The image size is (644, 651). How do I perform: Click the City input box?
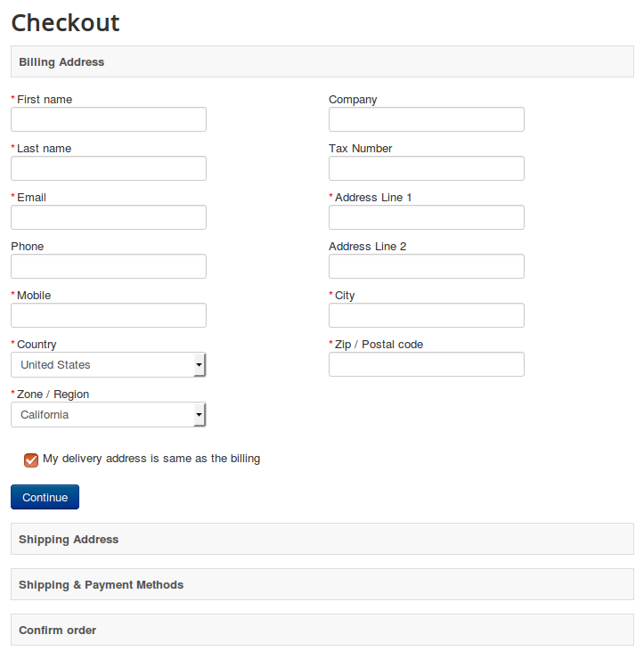[426, 315]
